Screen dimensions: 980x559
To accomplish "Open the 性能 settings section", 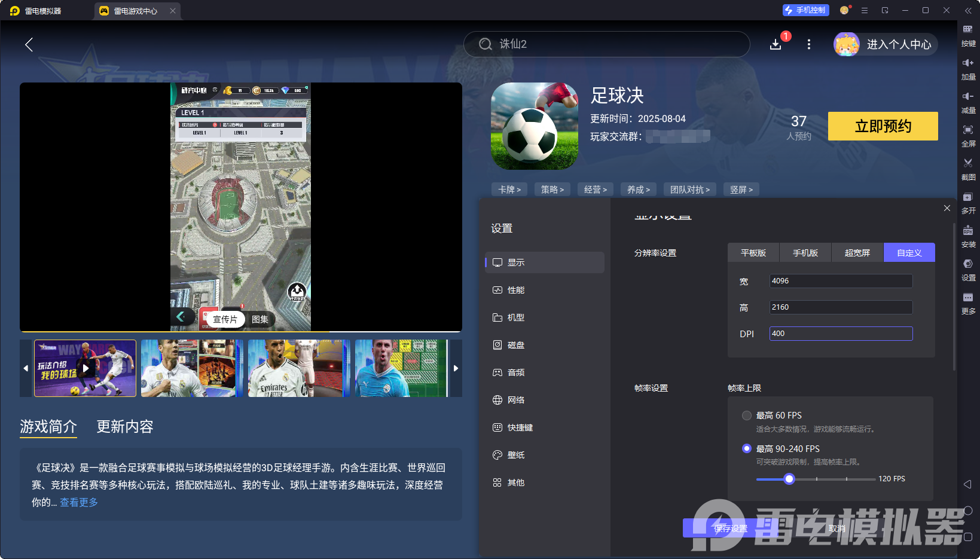I will pos(545,290).
